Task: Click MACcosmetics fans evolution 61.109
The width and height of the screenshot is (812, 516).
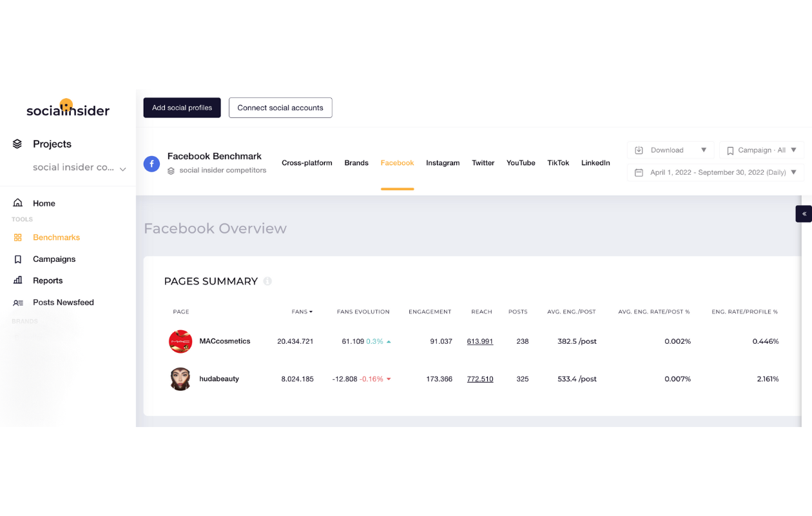Action: 353,341
